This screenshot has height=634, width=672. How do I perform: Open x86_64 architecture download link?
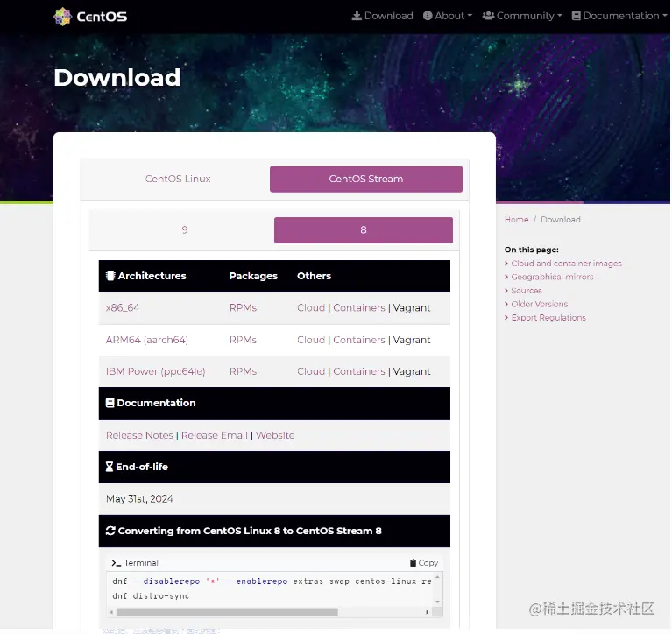122,308
